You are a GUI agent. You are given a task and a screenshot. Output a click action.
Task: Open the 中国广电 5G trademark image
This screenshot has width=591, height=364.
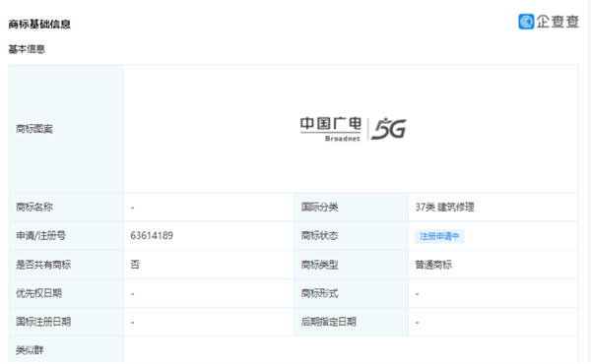tap(353, 129)
